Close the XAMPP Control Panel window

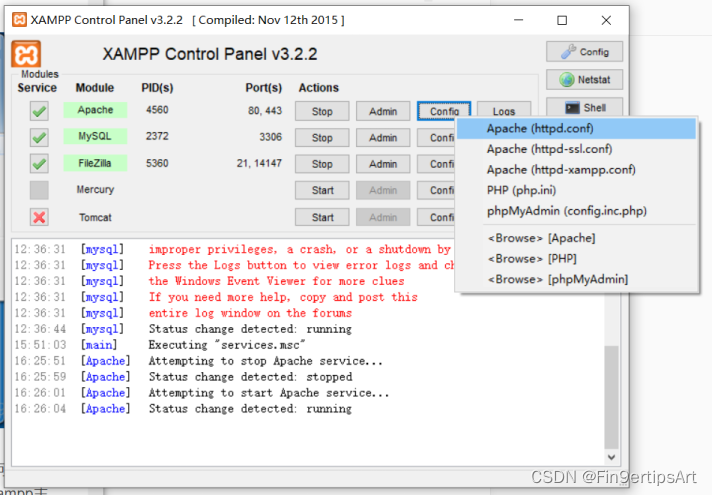click(606, 20)
